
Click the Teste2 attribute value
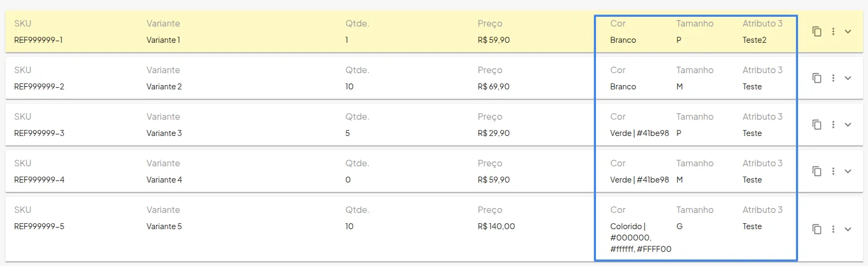click(754, 40)
